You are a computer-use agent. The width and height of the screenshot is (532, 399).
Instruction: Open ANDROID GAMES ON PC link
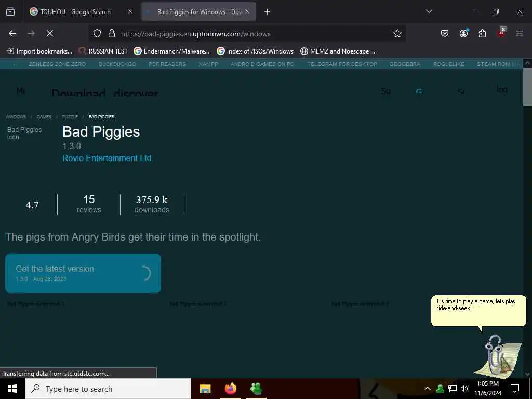pos(262,64)
